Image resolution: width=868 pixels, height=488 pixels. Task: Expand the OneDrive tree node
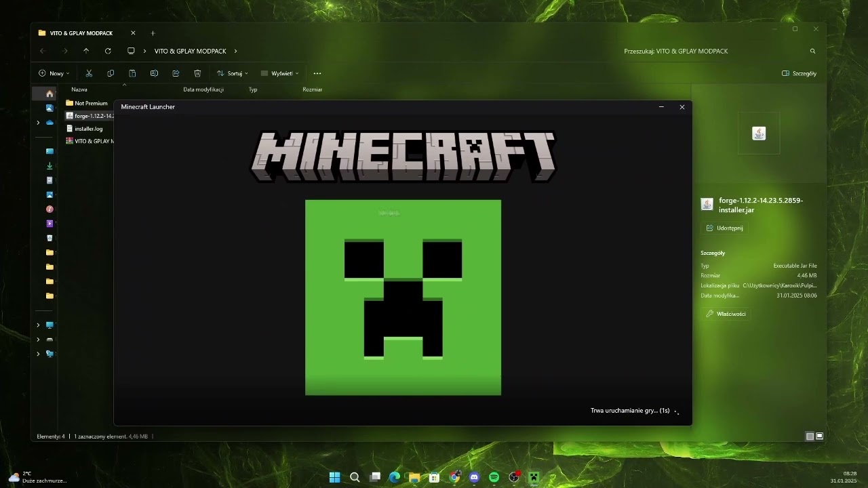[x=38, y=123]
